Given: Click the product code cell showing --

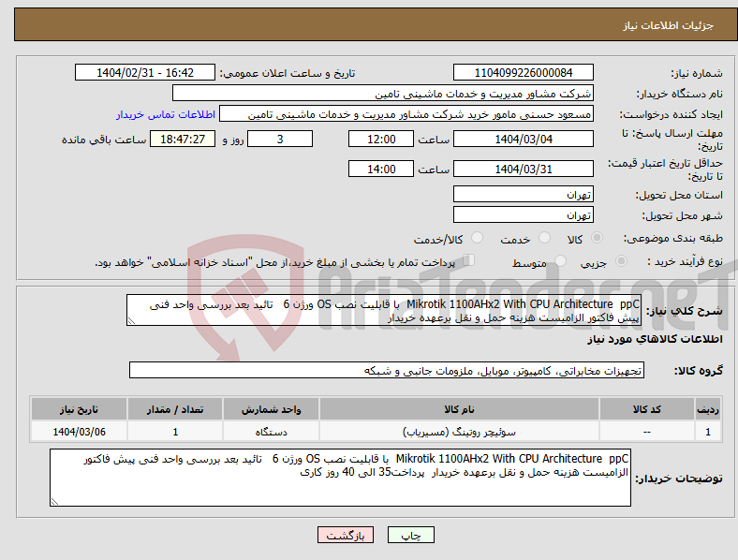Looking at the screenshot, I should click(x=647, y=432).
